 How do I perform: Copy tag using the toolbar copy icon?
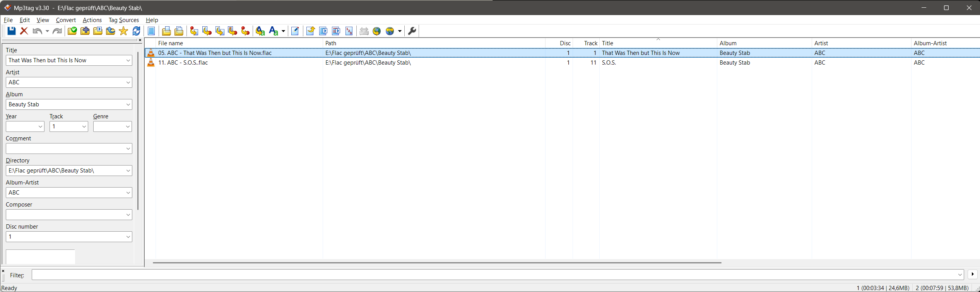[x=166, y=31]
